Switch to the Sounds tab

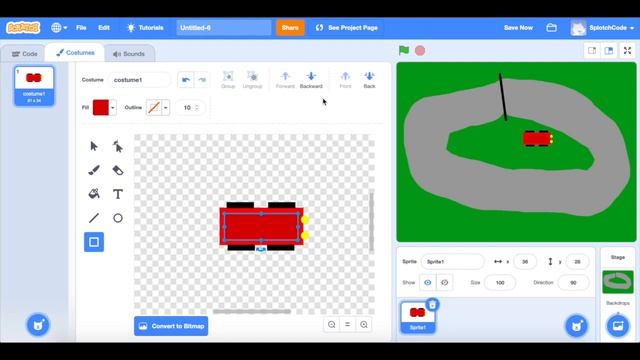coord(129,54)
